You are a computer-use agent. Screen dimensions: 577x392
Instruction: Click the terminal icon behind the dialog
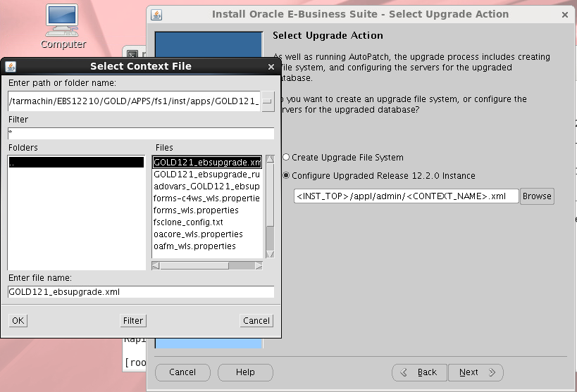click(x=132, y=54)
